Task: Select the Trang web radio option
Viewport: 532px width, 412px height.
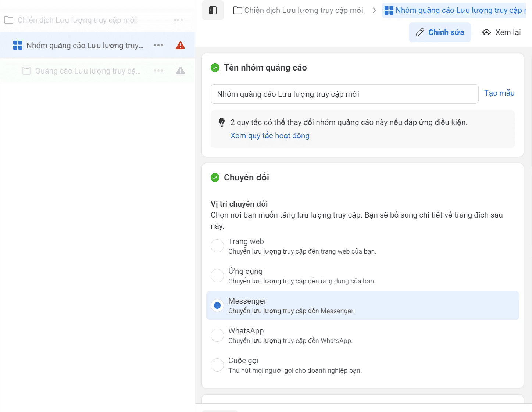Action: (217, 246)
